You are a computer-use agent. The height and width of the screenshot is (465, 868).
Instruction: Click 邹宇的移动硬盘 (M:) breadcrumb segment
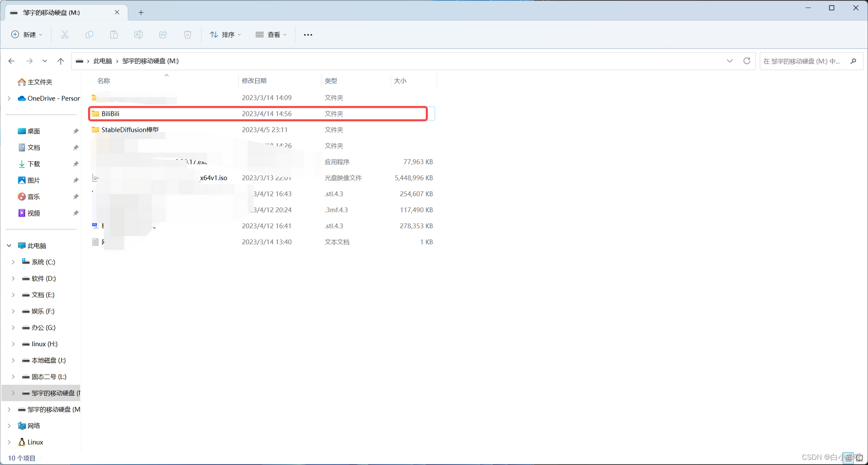click(151, 61)
